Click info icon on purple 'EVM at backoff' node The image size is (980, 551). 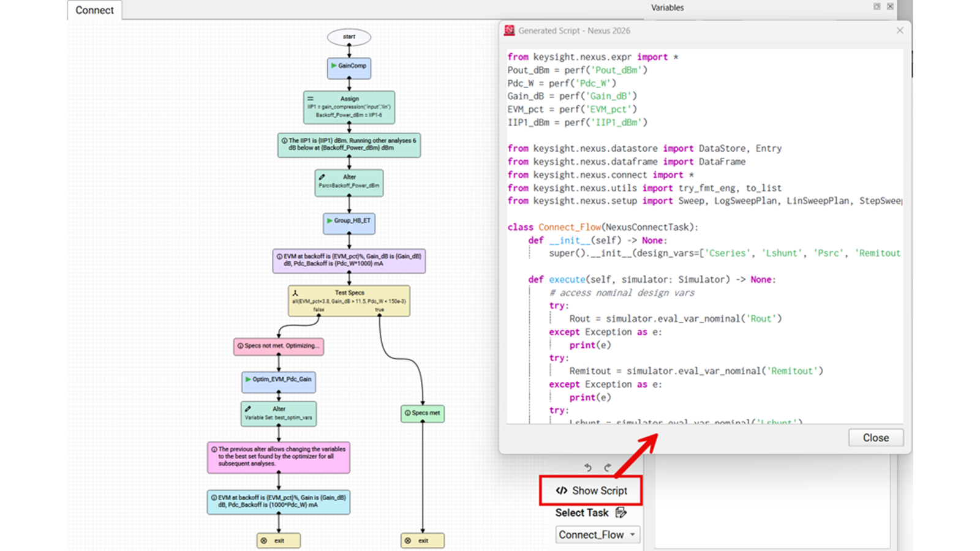click(279, 257)
